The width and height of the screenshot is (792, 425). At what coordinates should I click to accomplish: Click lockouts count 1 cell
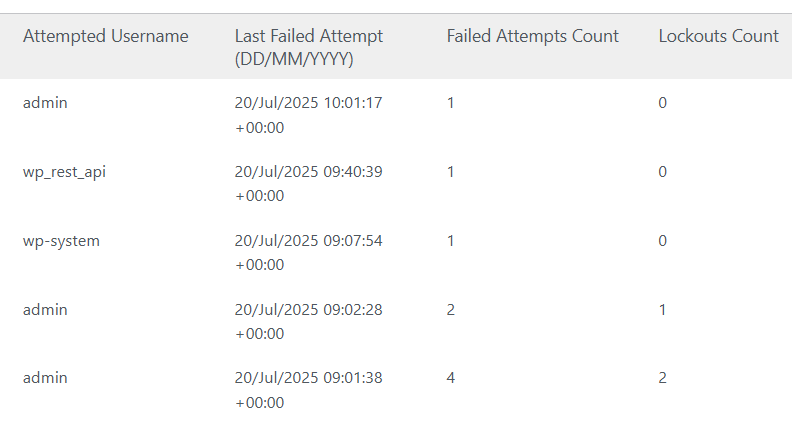pyautogui.click(x=662, y=309)
